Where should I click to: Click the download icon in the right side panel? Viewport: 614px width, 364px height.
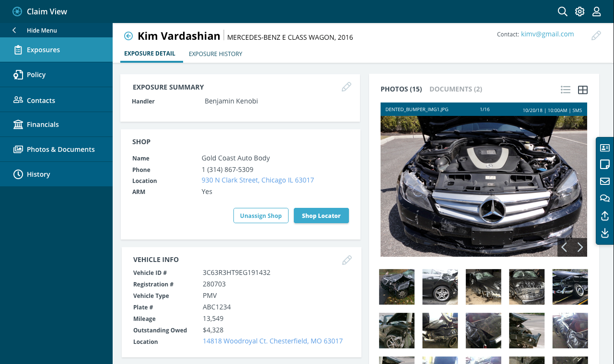tap(605, 233)
